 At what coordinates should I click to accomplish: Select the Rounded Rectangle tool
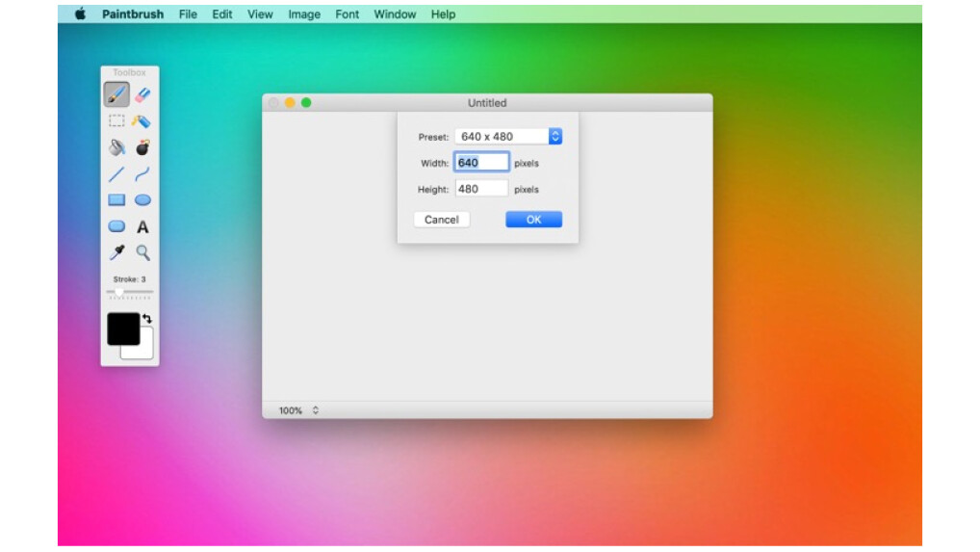click(x=116, y=226)
